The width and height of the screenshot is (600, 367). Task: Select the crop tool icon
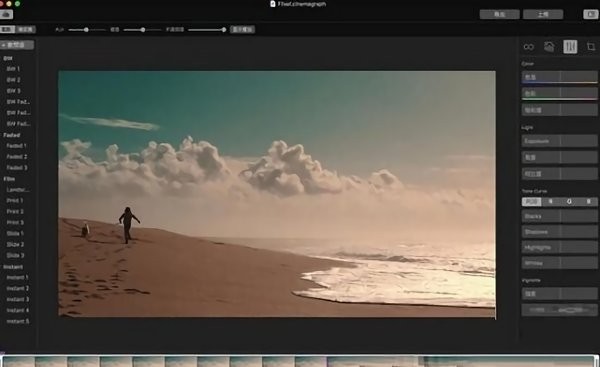591,47
